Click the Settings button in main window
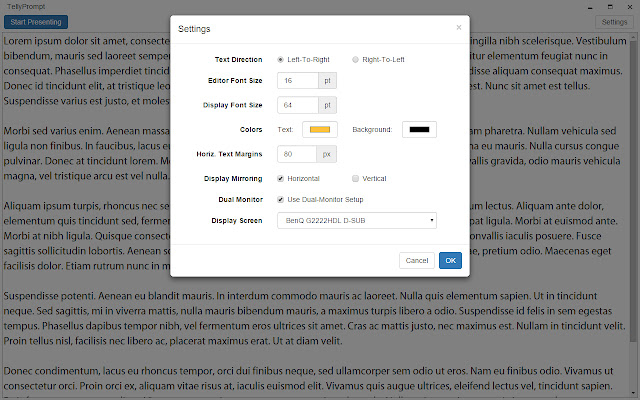Screen dimensions: 640x400 click(614, 22)
